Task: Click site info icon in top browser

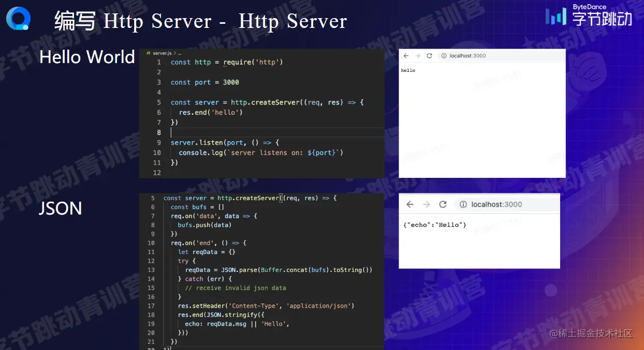Action: tap(444, 56)
